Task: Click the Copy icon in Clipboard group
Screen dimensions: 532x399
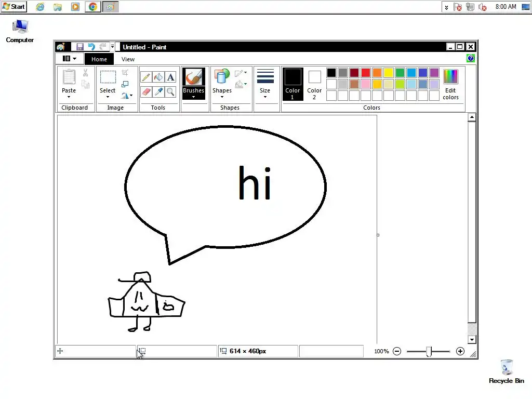Action: click(86, 85)
